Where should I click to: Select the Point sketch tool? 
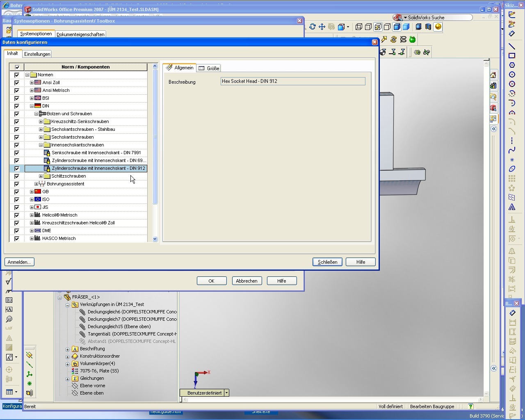point(512,160)
